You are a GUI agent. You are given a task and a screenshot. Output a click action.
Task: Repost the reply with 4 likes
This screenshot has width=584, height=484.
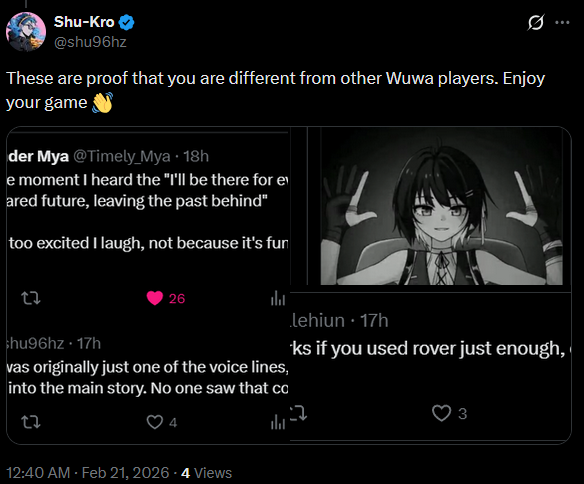point(31,422)
